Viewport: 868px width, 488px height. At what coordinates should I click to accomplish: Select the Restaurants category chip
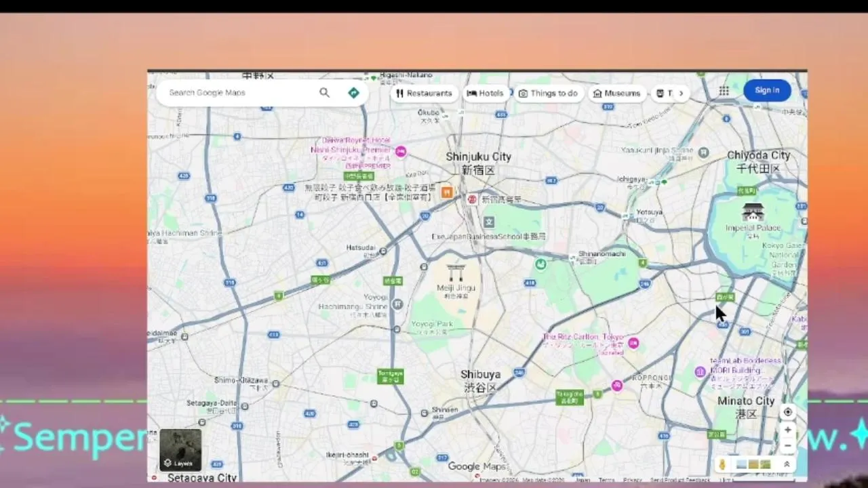click(x=424, y=94)
